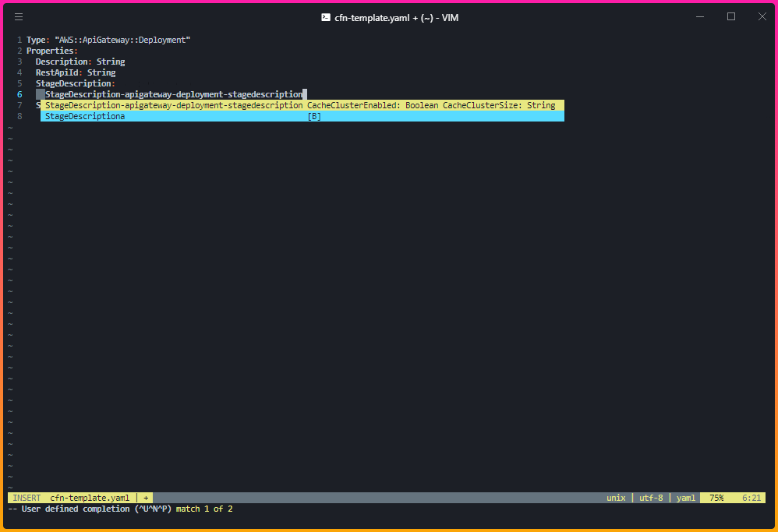The image size is (778, 532).
Task: Click line 1 Type "AWS::ApiGateway::Deployment"
Action: [x=108, y=40]
